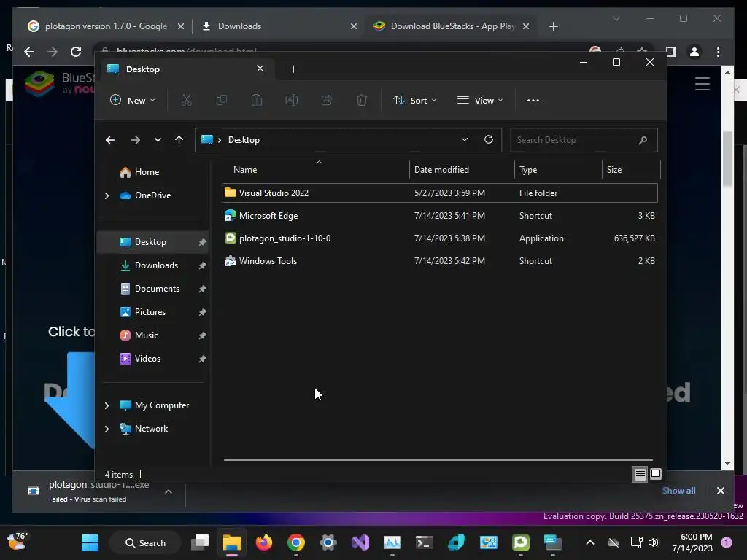The image size is (747, 560).
Task: Click Chrome back navigation arrow
Action: coord(29,52)
